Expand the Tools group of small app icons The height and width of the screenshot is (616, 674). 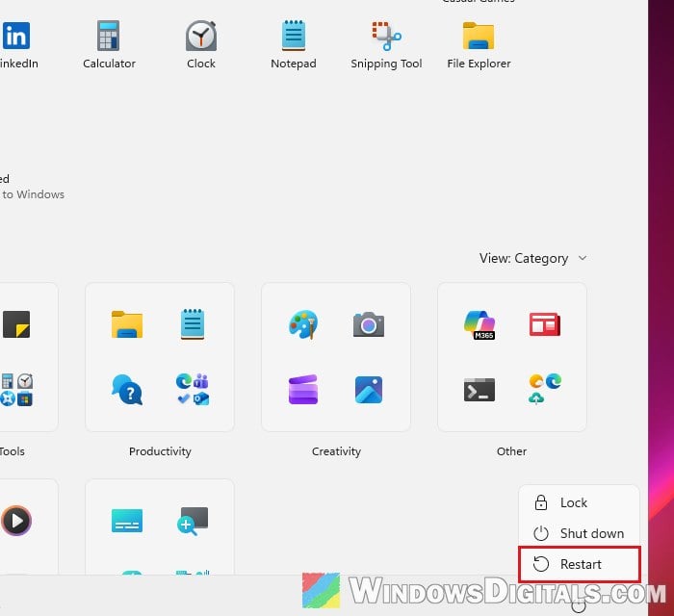16,390
